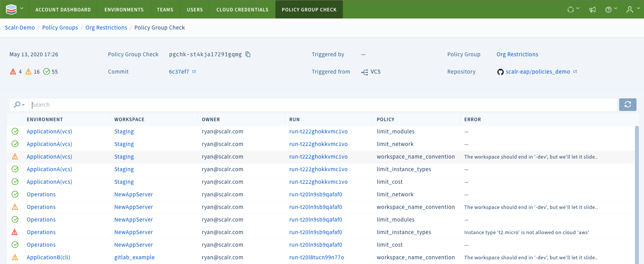The image size is (644, 264).
Task: Open scalr-eap/policies_demo repository link
Action: click(538, 72)
